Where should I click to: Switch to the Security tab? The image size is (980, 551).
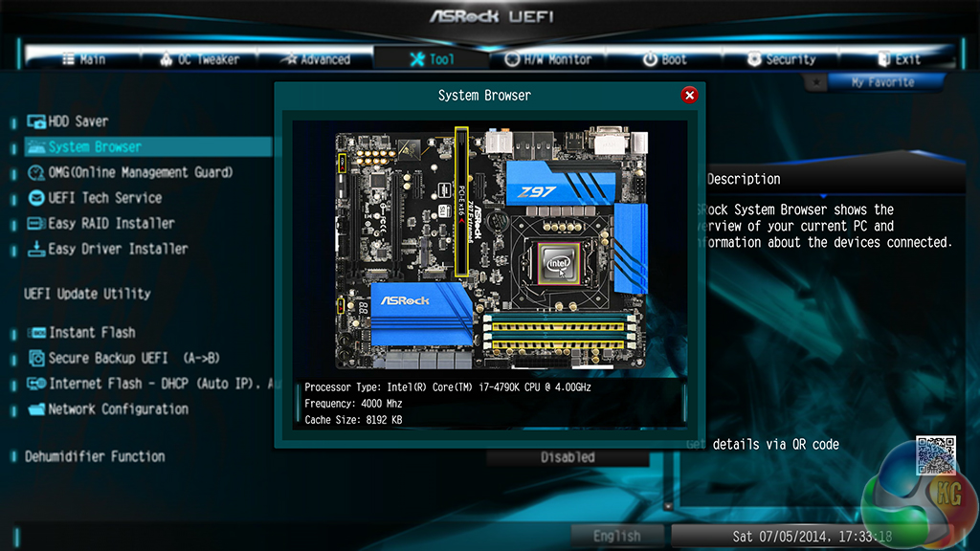(x=781, y=59)
